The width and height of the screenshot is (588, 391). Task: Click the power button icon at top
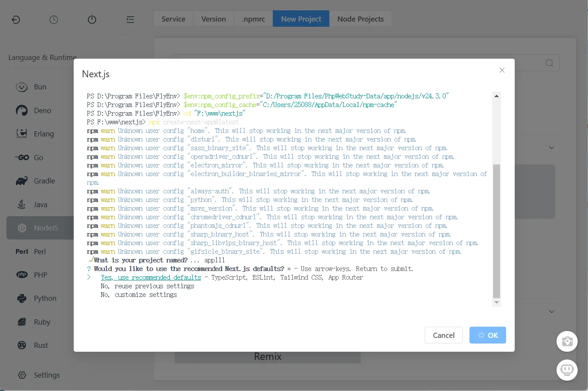92,19
